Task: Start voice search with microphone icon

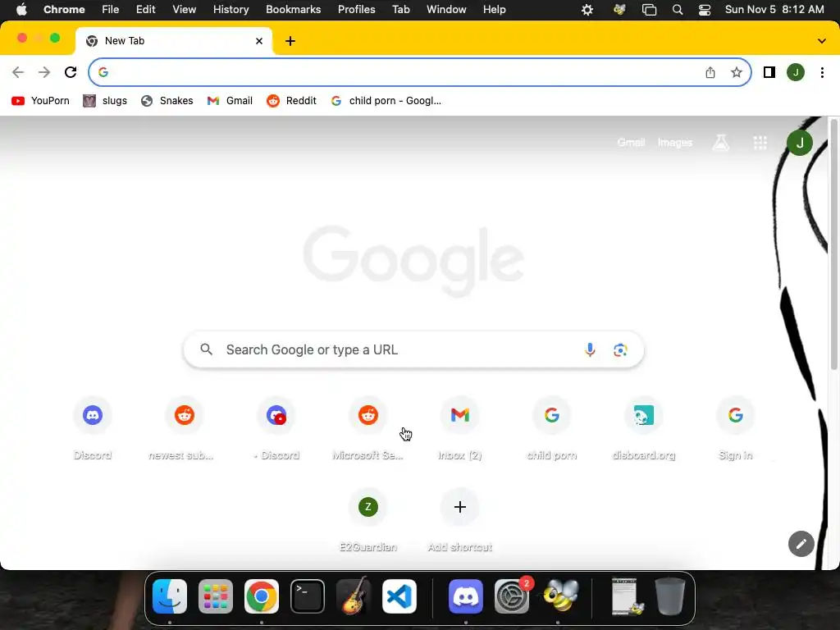Action: pyautogui.click(x=590, y=349)
